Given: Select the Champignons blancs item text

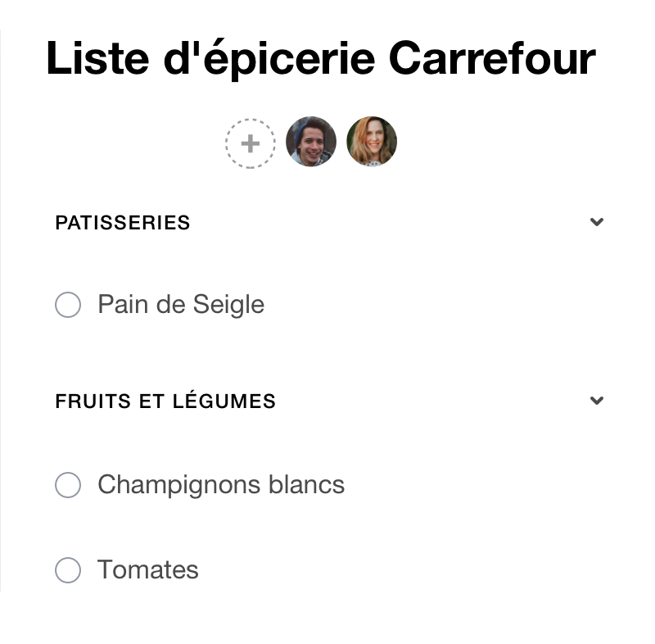Looking at the screenshot, I should (221, 485).
